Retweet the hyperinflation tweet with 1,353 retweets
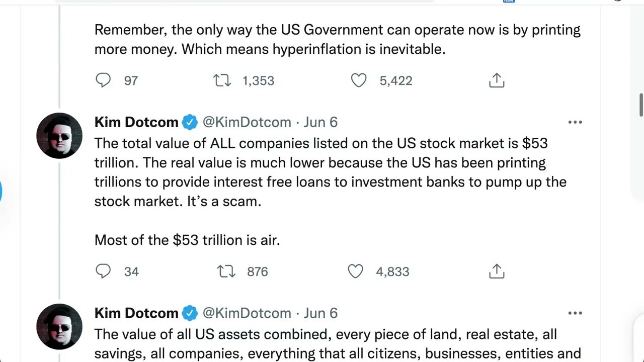This screenshot has height=362, width=644. point(222,80)
